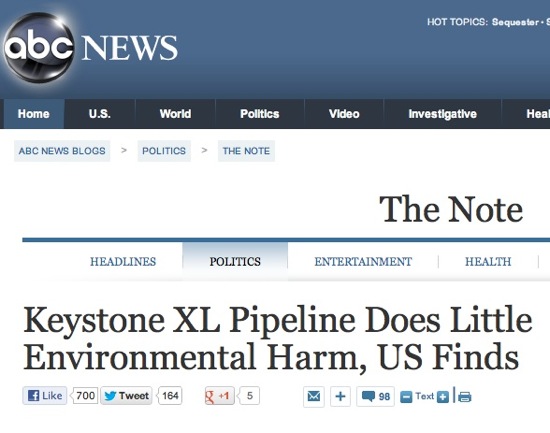The height and width of the screenshot is (433, 550).
Task: Click the ABC News logo
Action: pyautogui.click(x=90, y=47)
